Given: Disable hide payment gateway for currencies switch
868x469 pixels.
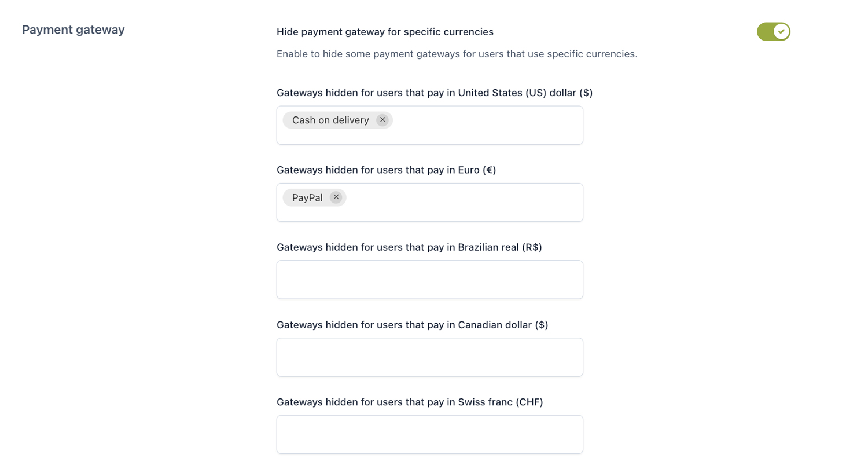Looking at the screenshot, I should pos(773,32).
